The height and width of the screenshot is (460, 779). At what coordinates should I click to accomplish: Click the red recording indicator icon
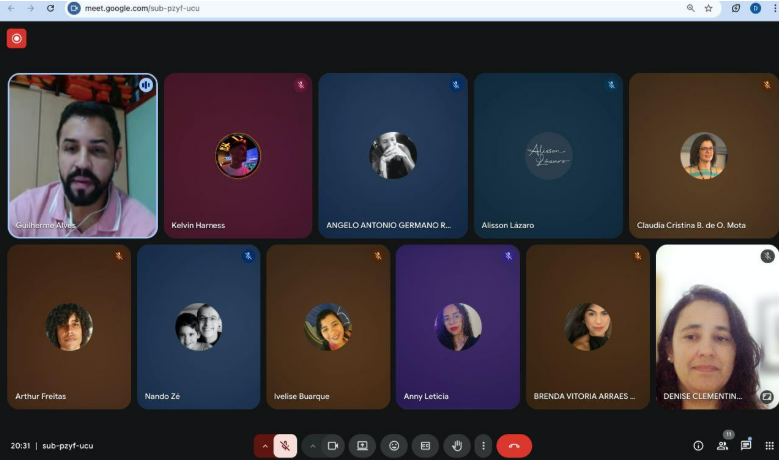[x=16, y=39]
